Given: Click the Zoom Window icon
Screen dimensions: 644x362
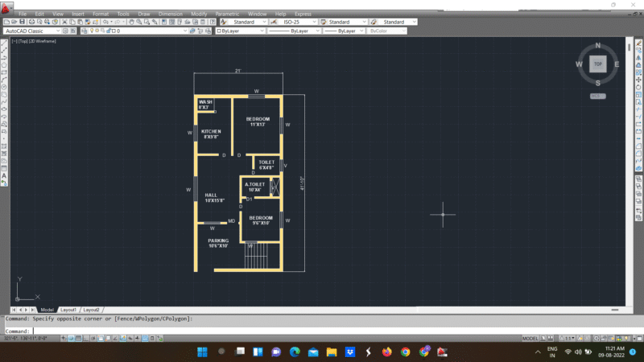Looking at the screenshot, I should pyautogui.click(x=147, y=22).
